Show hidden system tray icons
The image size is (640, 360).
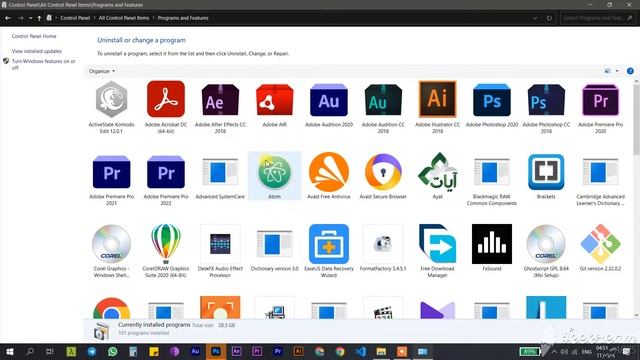pyautogui.click(x=554, y=351)
